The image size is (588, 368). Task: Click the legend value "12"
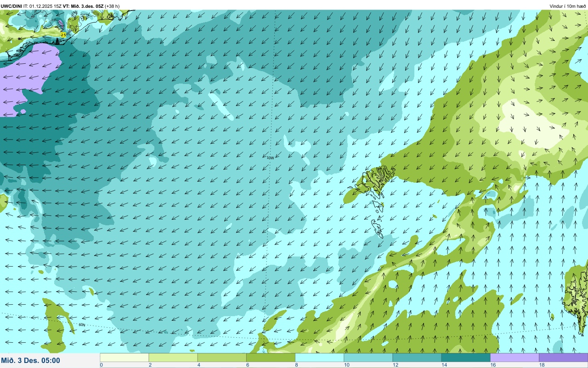(395, 365)
